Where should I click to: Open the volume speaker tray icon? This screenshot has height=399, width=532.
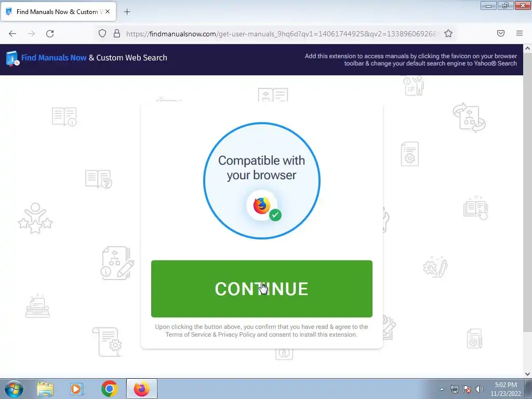[x=480, y=389]
